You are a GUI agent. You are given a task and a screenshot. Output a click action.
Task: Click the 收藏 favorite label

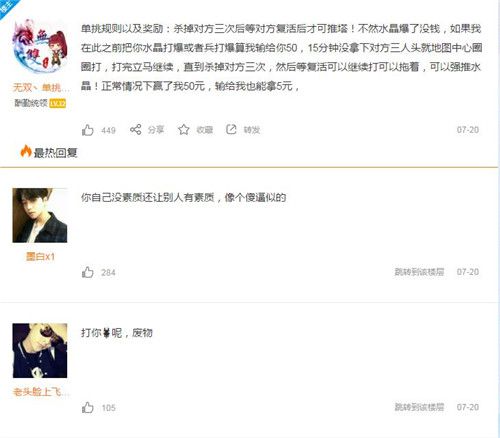point(204,130)
